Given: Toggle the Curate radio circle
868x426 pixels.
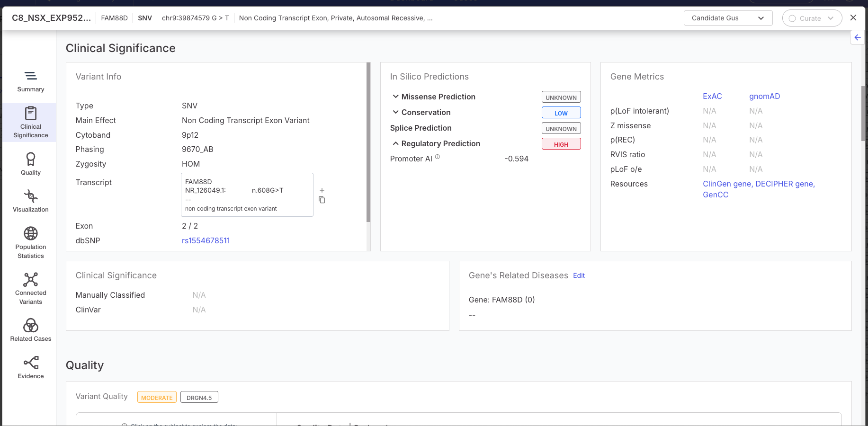Looking at the screenshot, I should (x=792, y=18).
